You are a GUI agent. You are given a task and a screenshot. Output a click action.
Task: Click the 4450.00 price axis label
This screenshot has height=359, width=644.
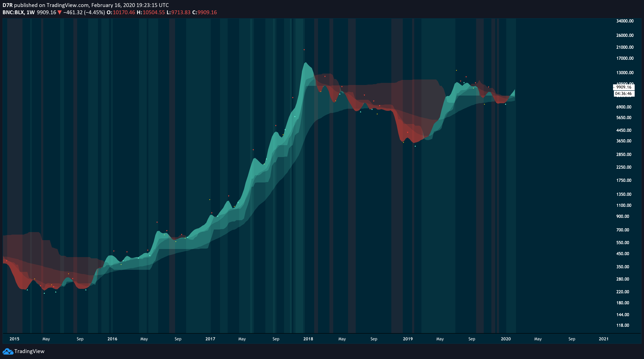click(x=624, y=130)
